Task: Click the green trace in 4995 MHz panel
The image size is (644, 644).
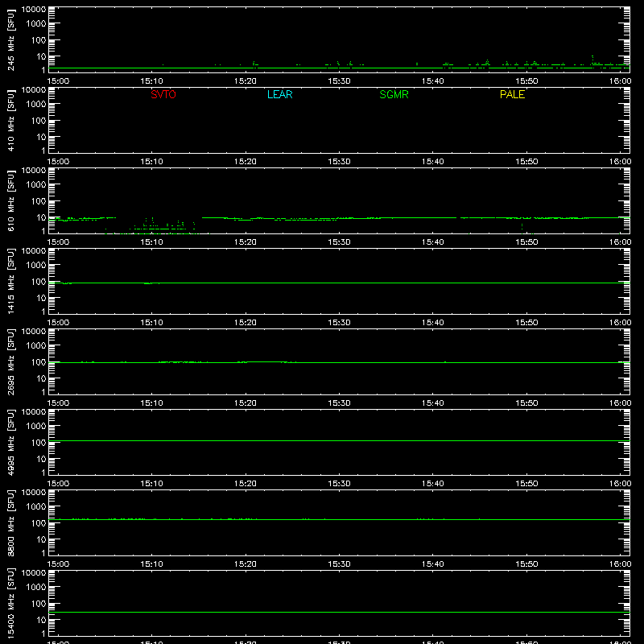Action: pyautogui.click(x=339, y=440)
